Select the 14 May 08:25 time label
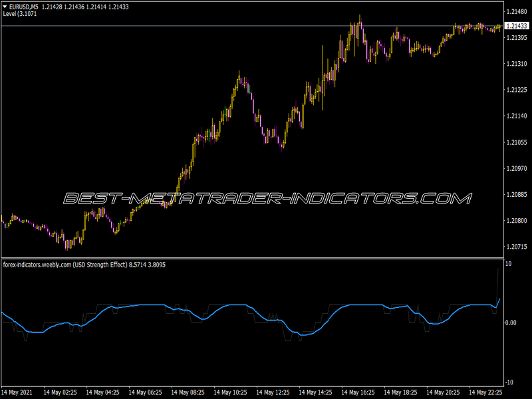This screenshot has height=399, width=532. tap(188, 392)
